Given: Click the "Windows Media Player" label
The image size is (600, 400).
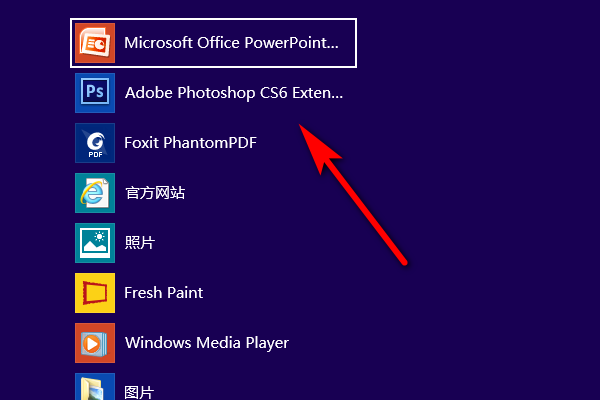Looking at the screenshot, I should coord(206,343).
